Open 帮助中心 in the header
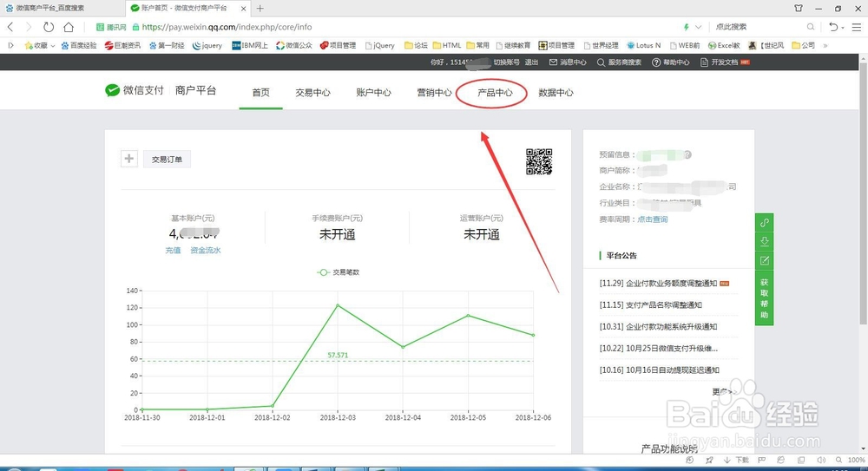 click(670, 62)
